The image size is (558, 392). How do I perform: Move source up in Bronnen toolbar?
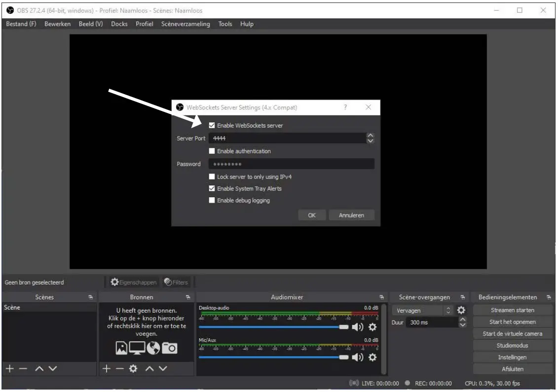pyautogui.click(x=149, y=368)
